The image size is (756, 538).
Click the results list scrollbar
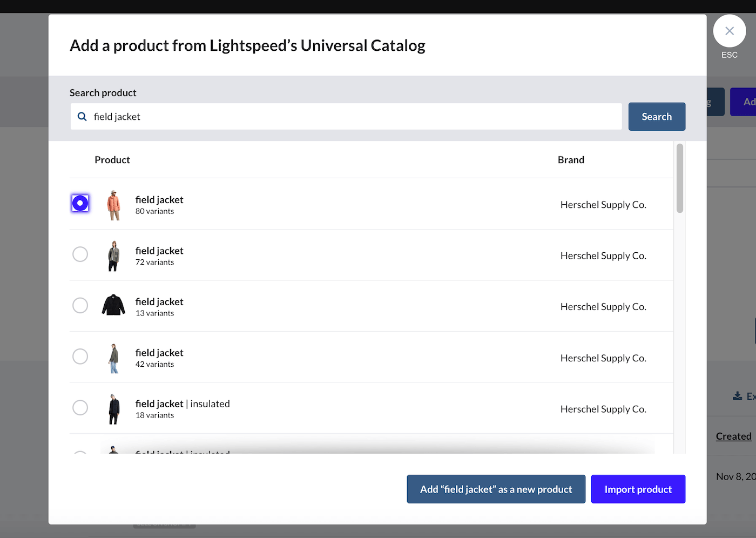click(x=680, y=178)
